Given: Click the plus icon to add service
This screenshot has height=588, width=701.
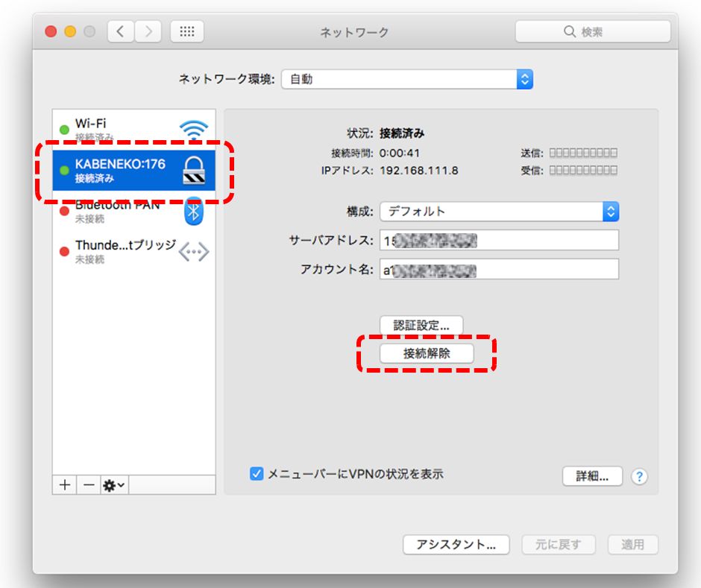Looking at the screenshot, I should click(65, 484).
